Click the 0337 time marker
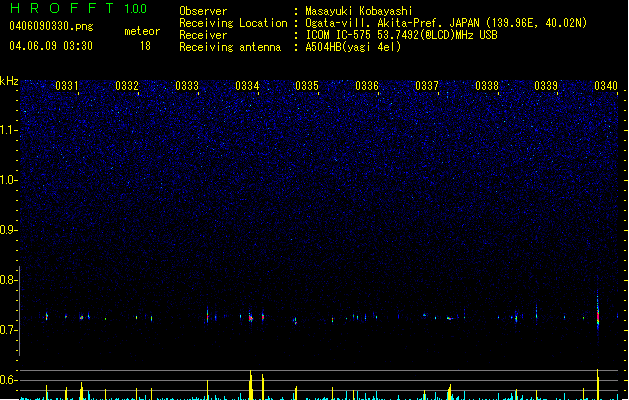This screenshot has height=400, width=629. [x=427, y=85]
